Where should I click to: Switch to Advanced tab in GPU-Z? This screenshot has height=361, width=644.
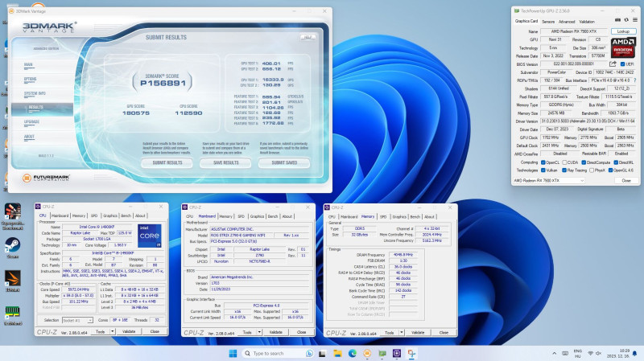click(567, 22)
